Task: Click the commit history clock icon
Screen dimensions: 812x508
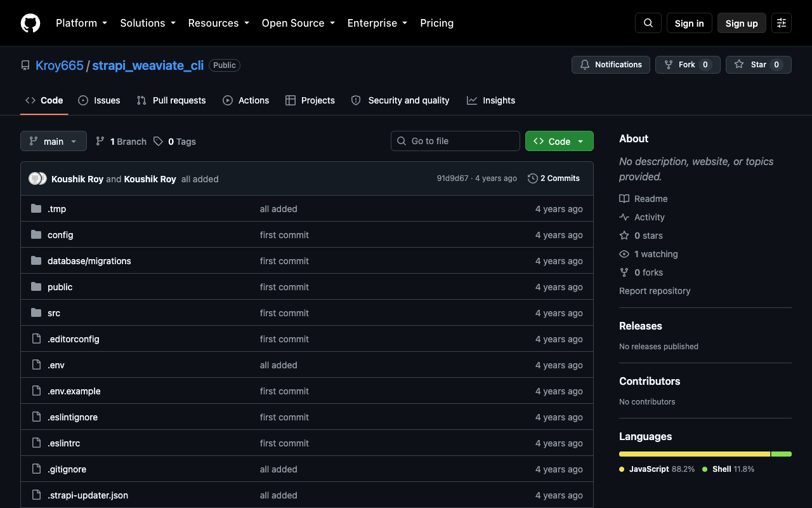Action: 533,178
